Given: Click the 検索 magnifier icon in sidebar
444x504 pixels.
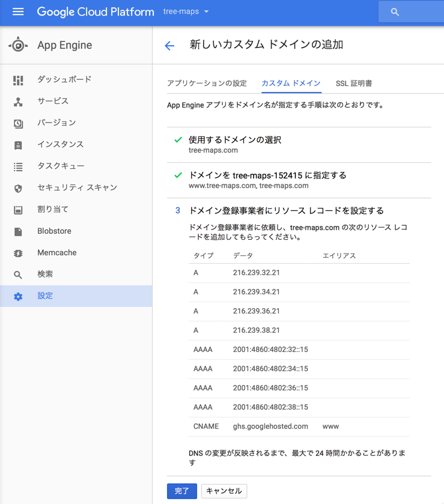Looking at the screenshot, I should (x=18, y=275).
